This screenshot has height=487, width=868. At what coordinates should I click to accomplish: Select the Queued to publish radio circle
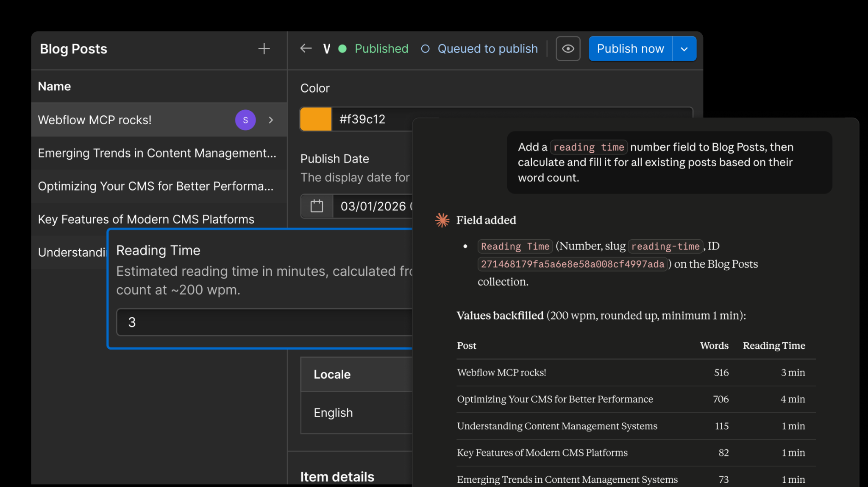[x=425, y=49]
